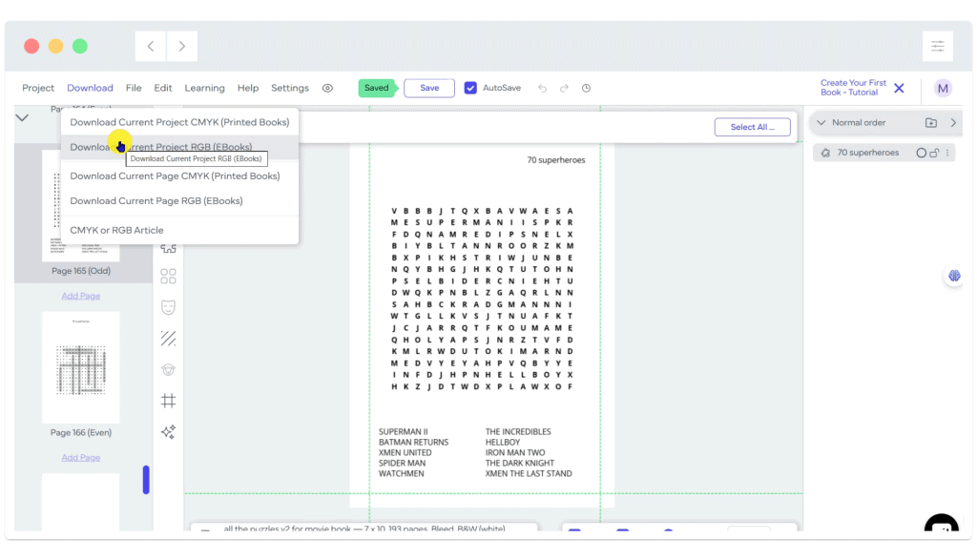
Task: Select the 70 superheroes layer row
Action: tap(883, 153)
